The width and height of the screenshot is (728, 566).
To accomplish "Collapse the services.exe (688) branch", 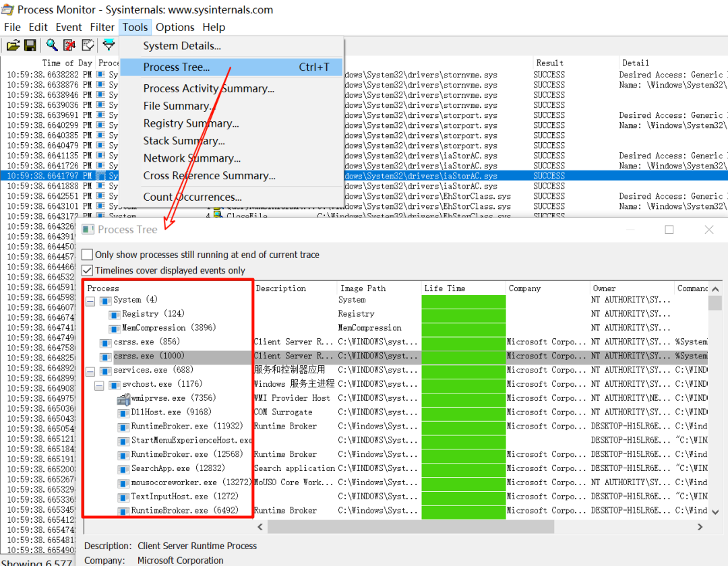I will pos(89,369).
